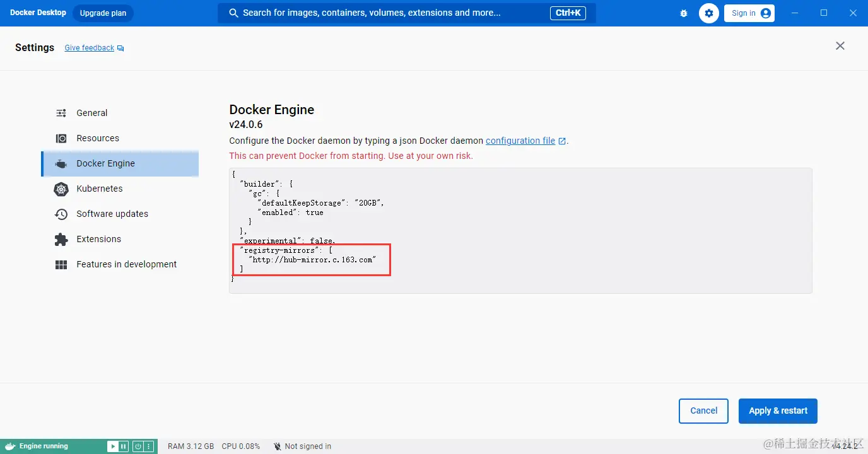Click the Ctrl+K shortcut badge

pos(568,13)
